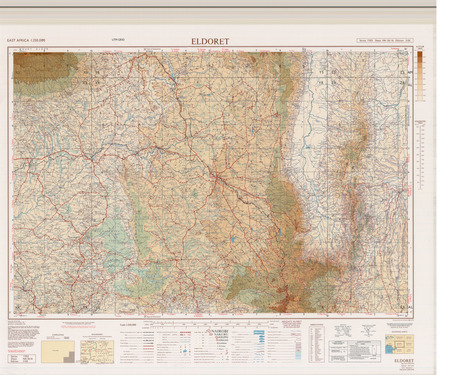Screen dimensions: 450x375
Task: Select the EAST AFRICA 1:250,000 series label
Action: pos(26,40)
